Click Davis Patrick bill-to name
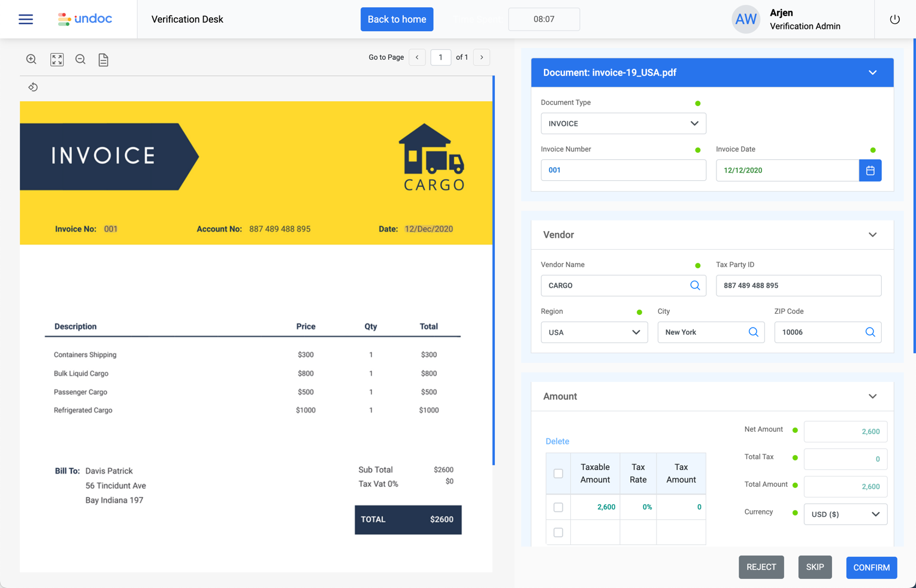916x588 pixels. [x=109, y=471]
